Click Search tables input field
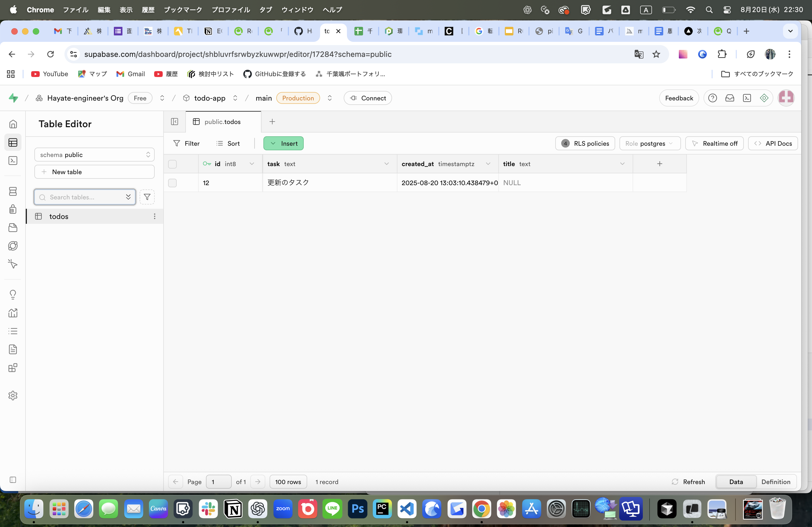 [82, 197]
